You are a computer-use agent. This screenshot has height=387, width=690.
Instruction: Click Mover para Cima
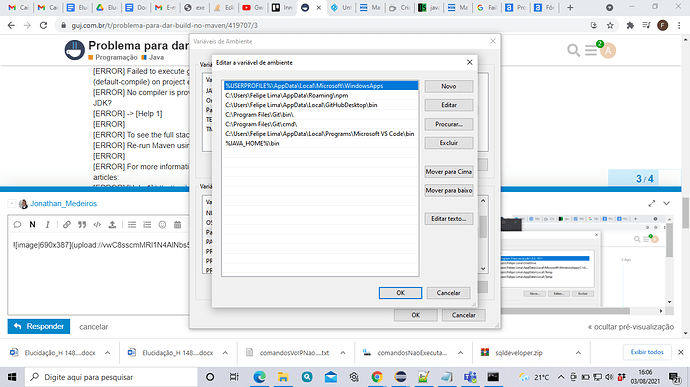(x=448, y=172)
